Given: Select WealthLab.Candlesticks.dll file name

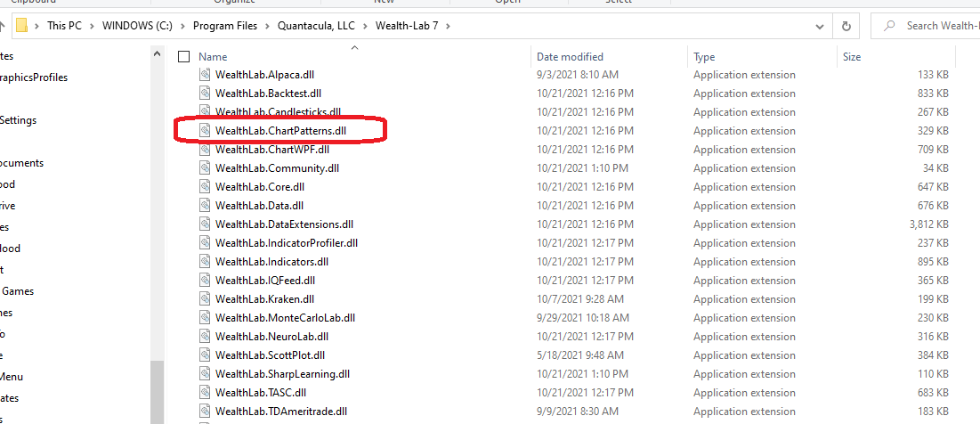Looking at the screenshot, I should 278,112.
